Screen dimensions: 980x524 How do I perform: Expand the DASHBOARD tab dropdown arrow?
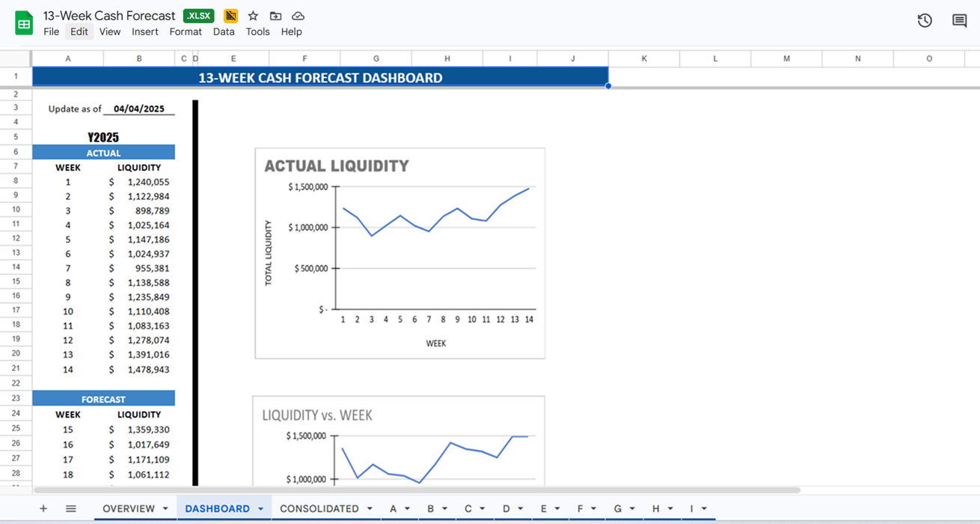pos(261,509)
